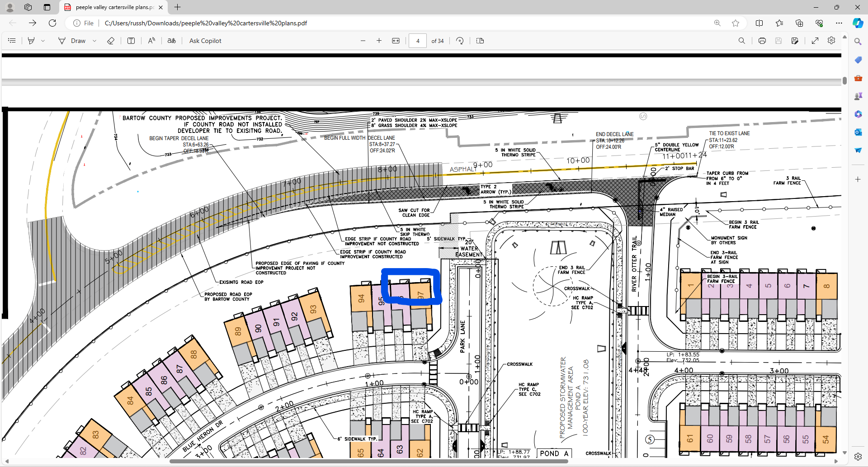Viewport: 868px width, 467px height.
Task: Open the Translate tool
Action: (x=172, y=41)
